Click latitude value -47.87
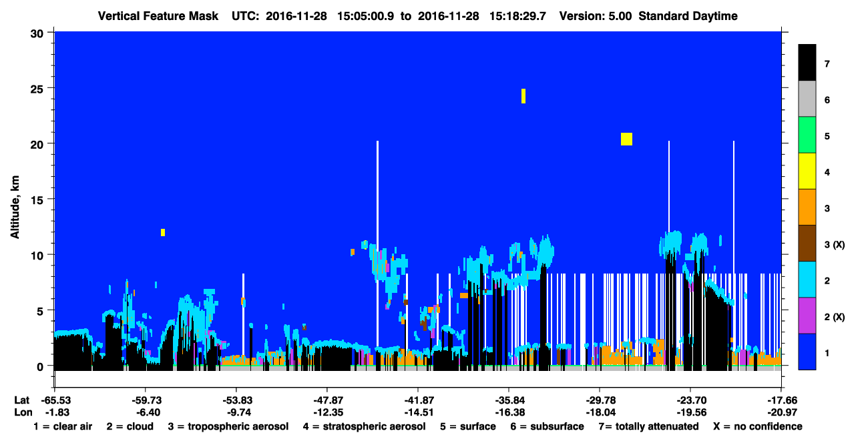Screen dimensions: 868x445 coord(327,400)
